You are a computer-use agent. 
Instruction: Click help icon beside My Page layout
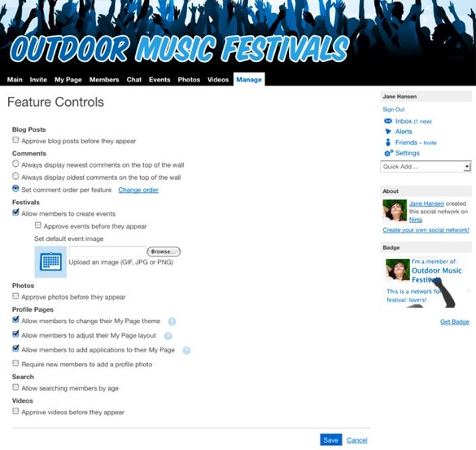pyautogui.click(x=168, y=336)
